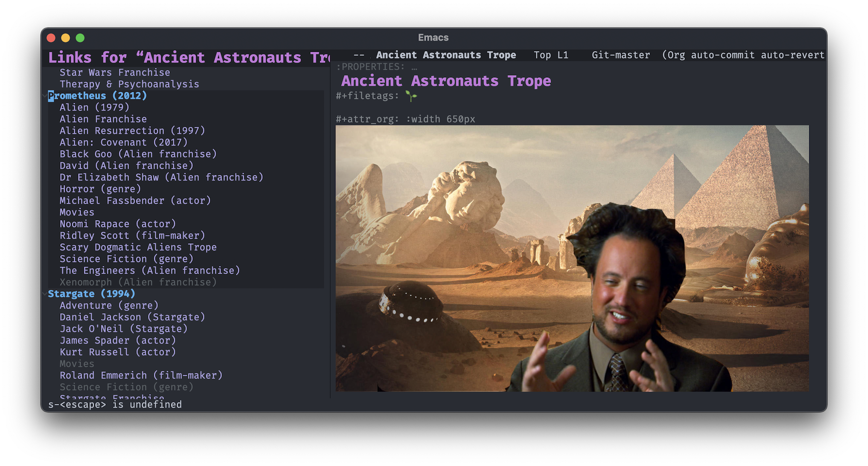Open Dr Elizabeth Shaw (Alien franchise)

[x=162, y=177]
